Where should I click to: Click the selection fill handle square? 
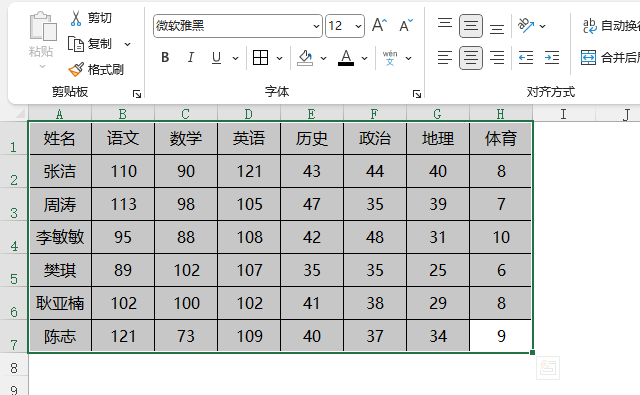click(532, 352)
